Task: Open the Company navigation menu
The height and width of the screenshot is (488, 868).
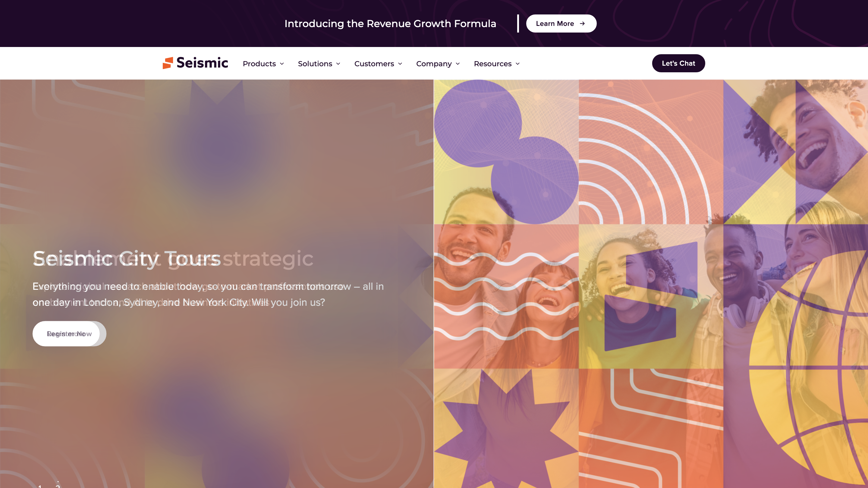Action: (x=438, y=64)
